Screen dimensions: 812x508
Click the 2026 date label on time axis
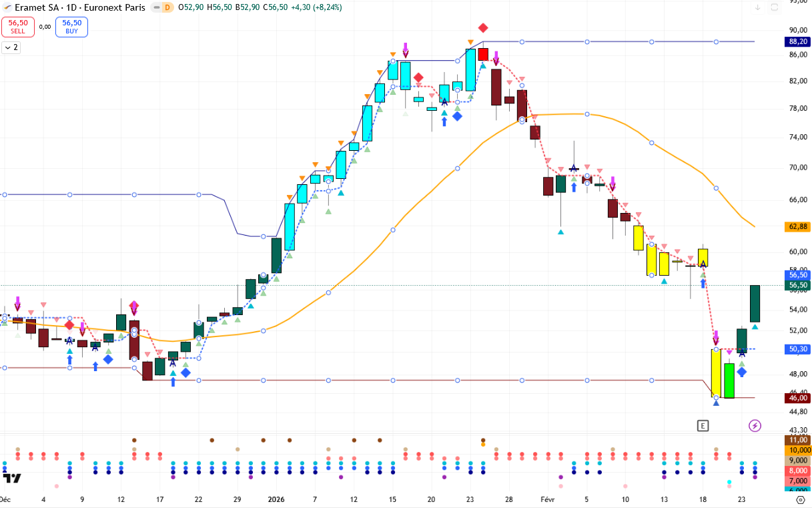pyautogui.click(x=276, y=499)
